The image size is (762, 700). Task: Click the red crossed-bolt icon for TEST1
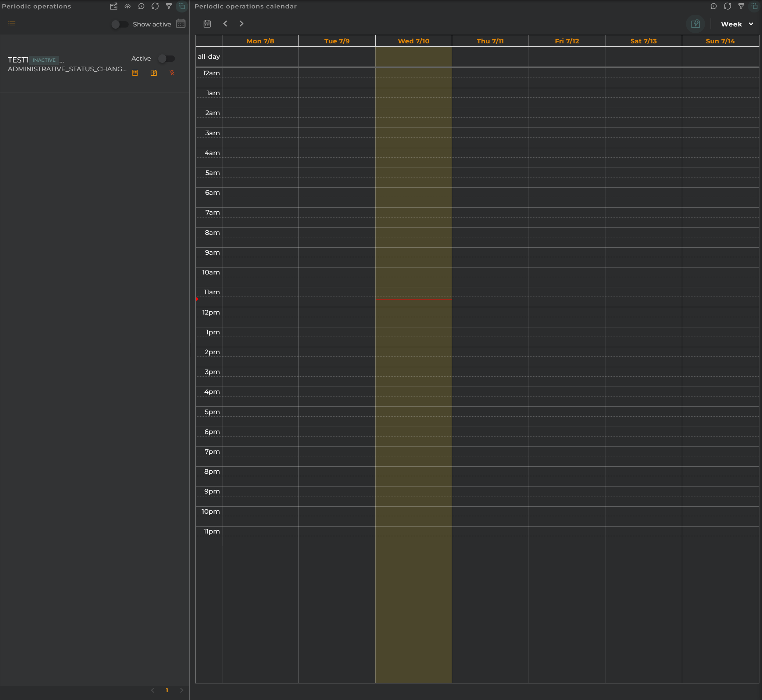point(172,73)
